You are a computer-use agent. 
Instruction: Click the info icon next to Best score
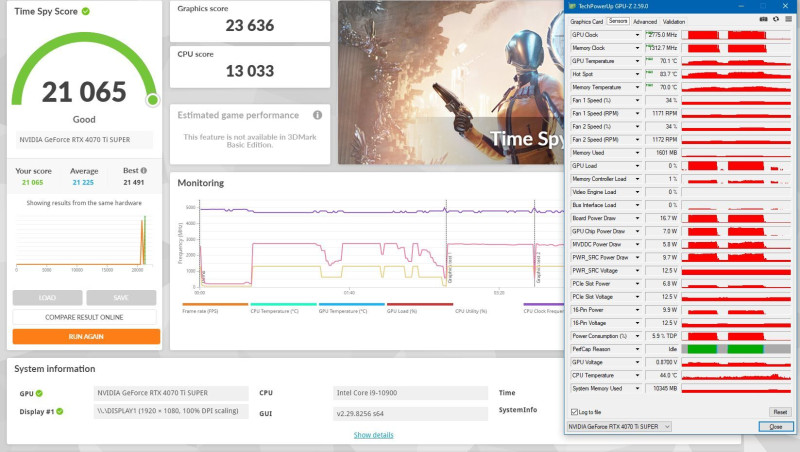pos(144,170)
